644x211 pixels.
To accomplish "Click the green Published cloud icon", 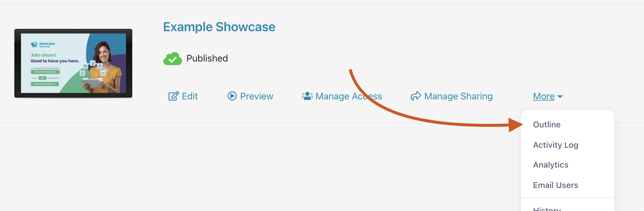I will (172, 59).
